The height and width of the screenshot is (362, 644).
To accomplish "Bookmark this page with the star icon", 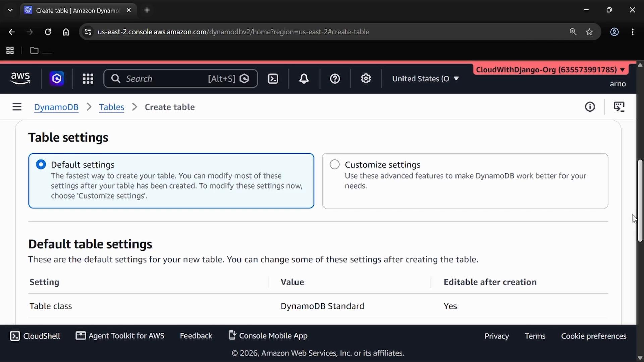I will click(x=589, y=32).
